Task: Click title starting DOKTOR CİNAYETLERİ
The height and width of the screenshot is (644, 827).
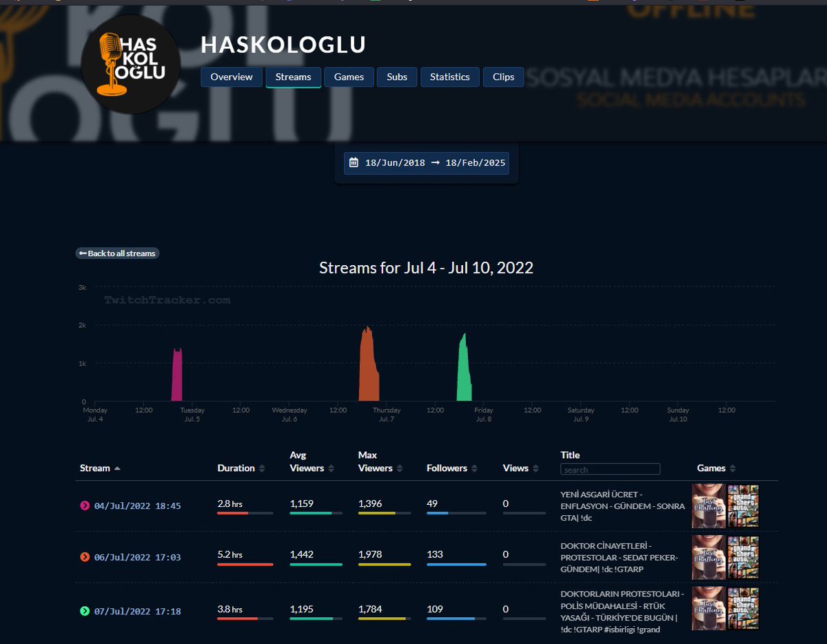Action: pyautogui.click(x=620, y=557)
